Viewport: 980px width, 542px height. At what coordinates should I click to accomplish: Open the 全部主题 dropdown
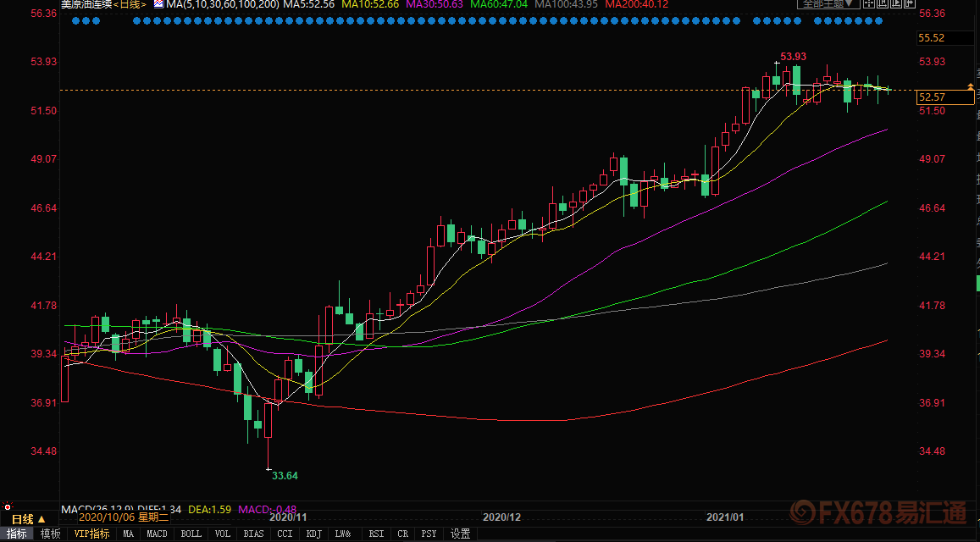[x=828, y=3]
